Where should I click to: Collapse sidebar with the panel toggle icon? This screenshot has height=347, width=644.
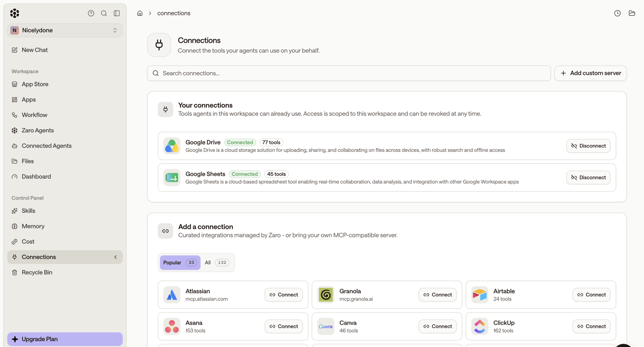coord(117,13)
